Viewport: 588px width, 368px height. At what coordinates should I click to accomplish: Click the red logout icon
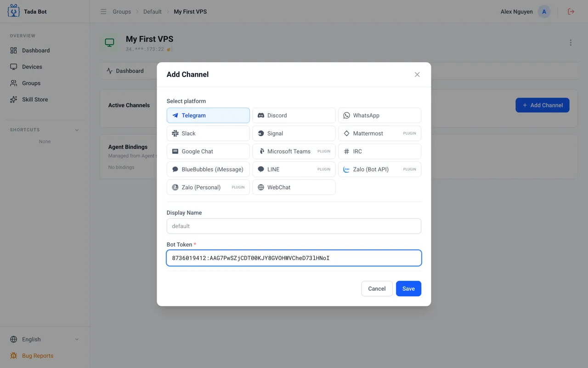[571, 11]
